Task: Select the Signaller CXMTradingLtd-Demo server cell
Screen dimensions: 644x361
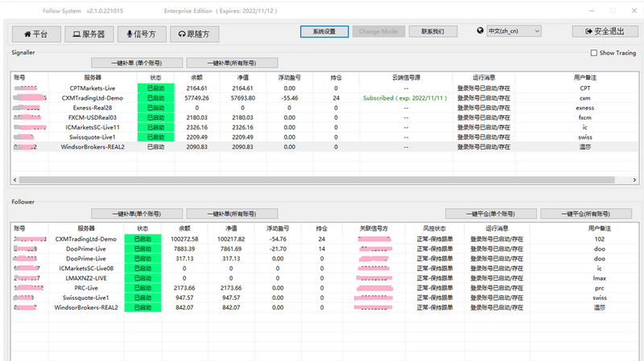Action: point(93,98)
